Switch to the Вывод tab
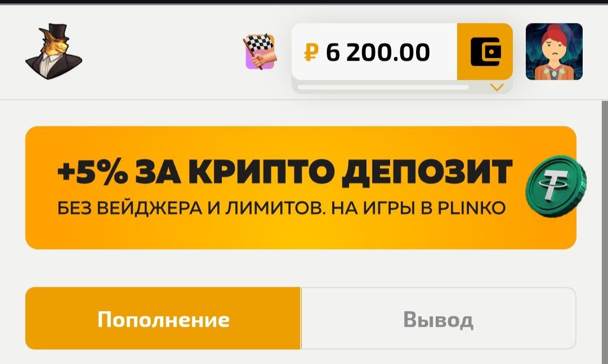The height and width of the screenshot is (364, 608). click(438, 318)
